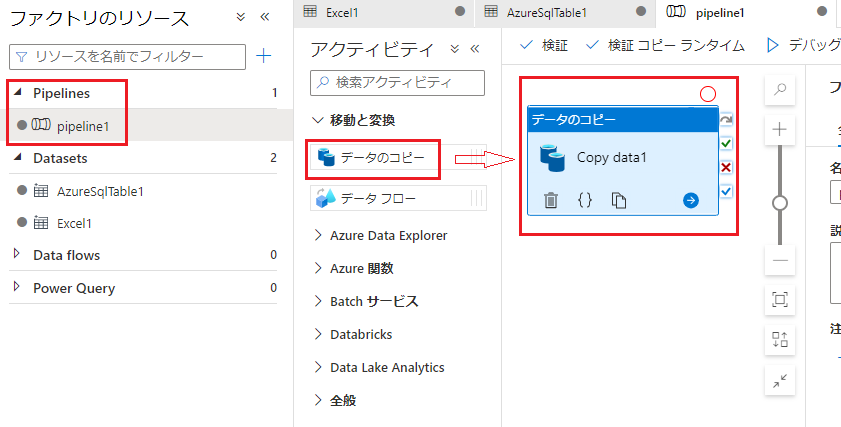841x427 pixels.
Task: Auto-align activities on the canvas
Action: click(780, 340)
